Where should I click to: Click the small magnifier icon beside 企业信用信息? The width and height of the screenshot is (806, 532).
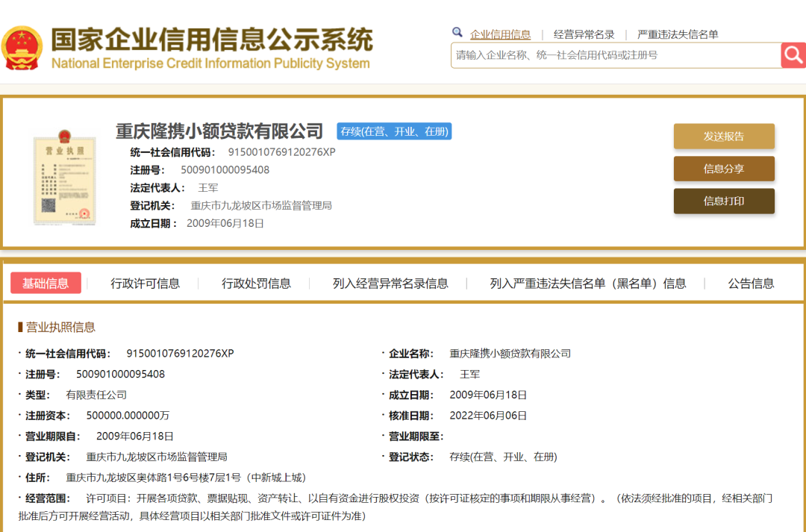point(457,33)
